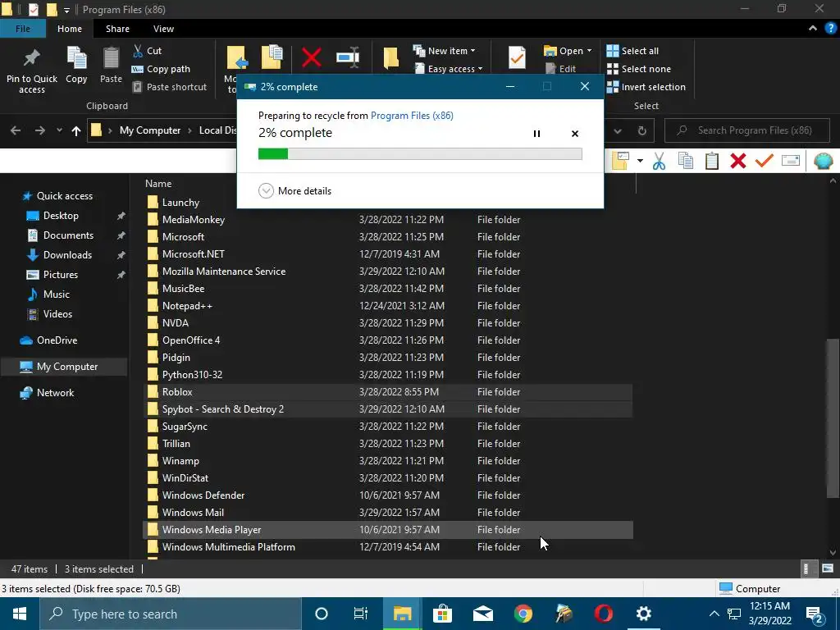Click the Properties checkmark ribbon icon

point(517,57)
